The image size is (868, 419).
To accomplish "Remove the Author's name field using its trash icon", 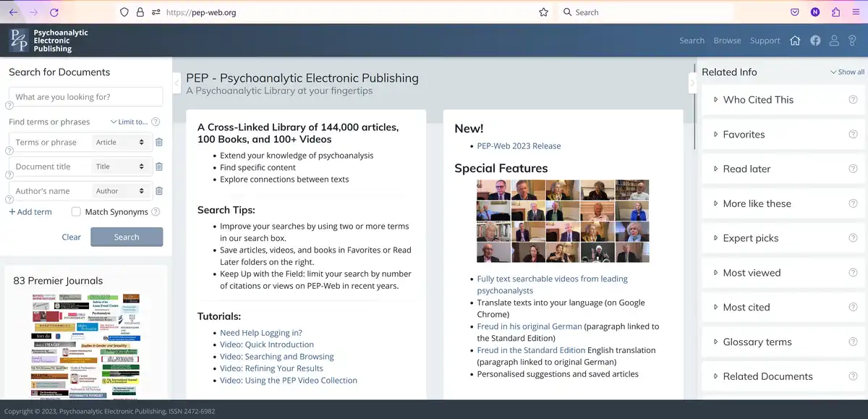I will pyautogui.click(x=158, y=190).
